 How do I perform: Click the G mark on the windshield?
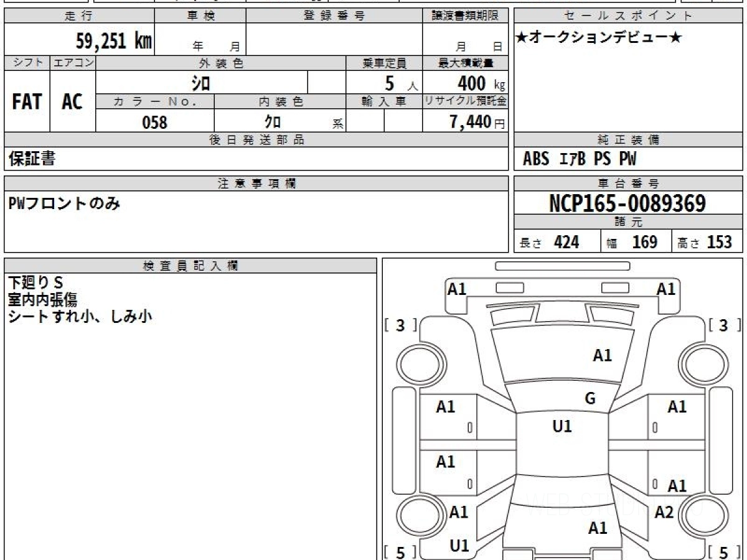(590, 398)
